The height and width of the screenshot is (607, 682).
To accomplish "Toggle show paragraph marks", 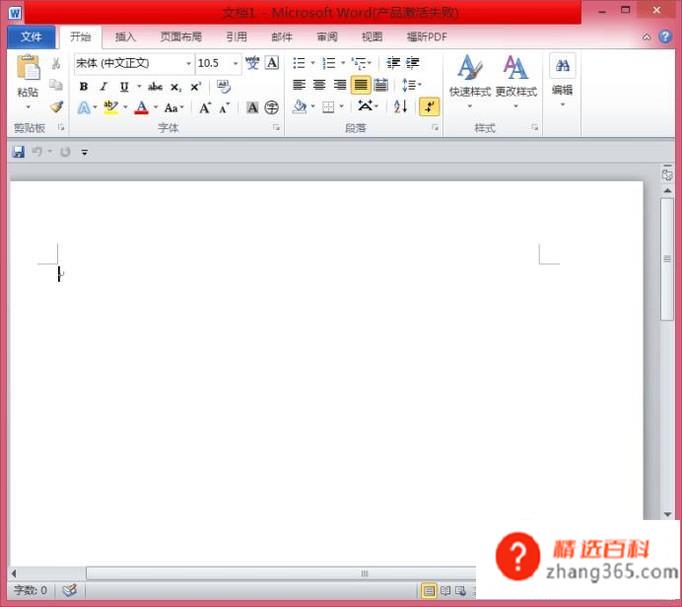I will pyautogui.click(x=429, y=107).
